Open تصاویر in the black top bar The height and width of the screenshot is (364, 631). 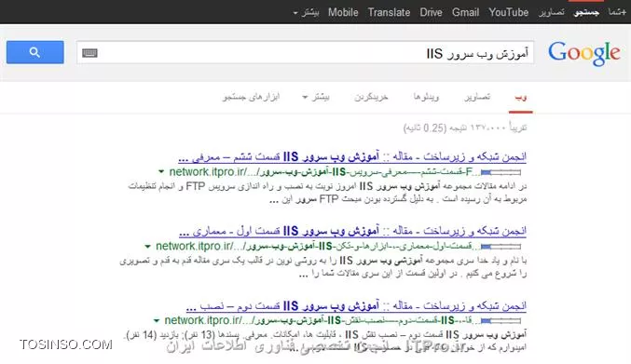click(x=552, y=12)
